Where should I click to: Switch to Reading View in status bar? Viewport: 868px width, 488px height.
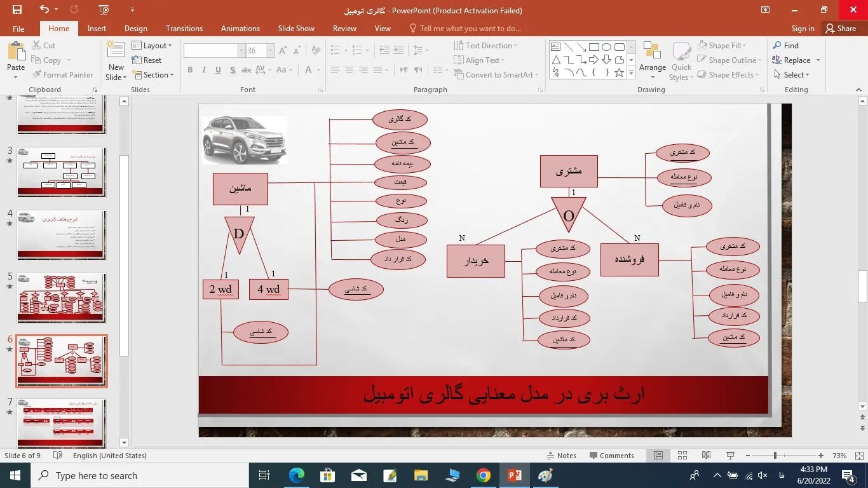(706, 456)
